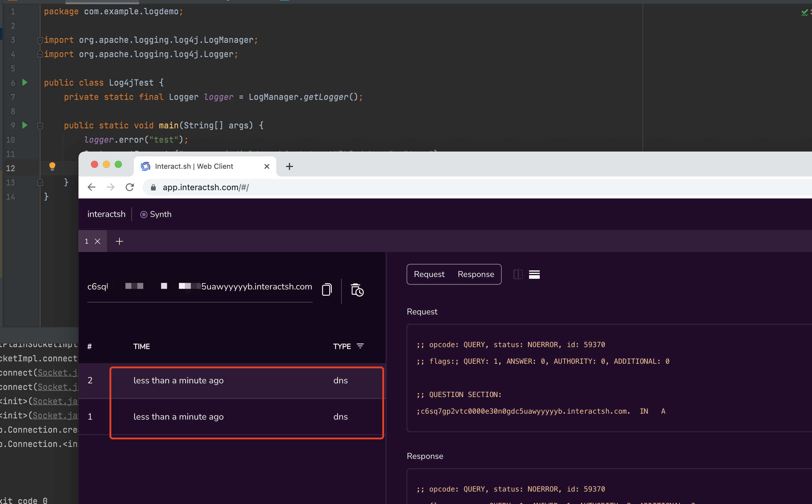Add a new interactsh session tab
The height and width of the screenshot is (504, 812).
(119, 241)
